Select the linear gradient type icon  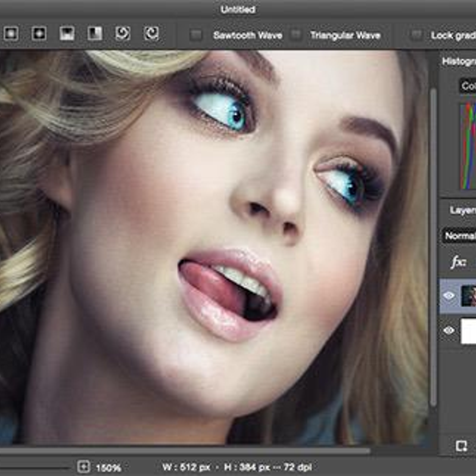pos(95,33)
